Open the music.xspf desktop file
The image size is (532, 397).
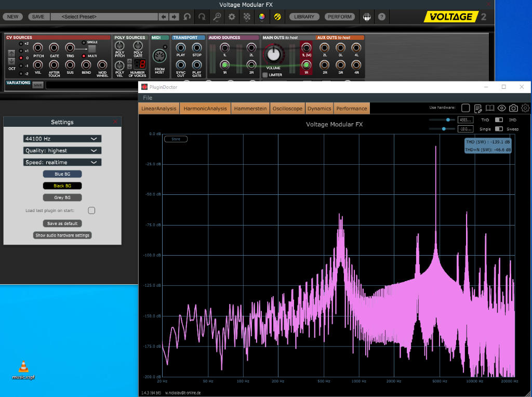tap(23, 370)
